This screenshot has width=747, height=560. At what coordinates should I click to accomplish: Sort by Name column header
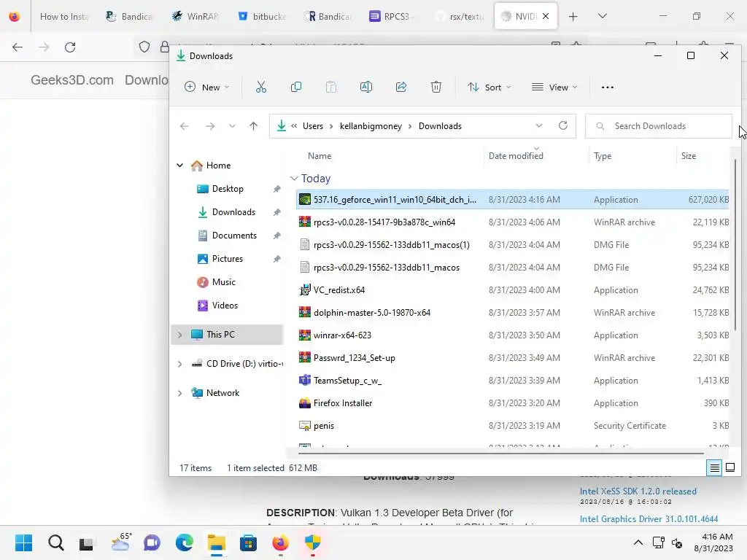click(320, 156)
